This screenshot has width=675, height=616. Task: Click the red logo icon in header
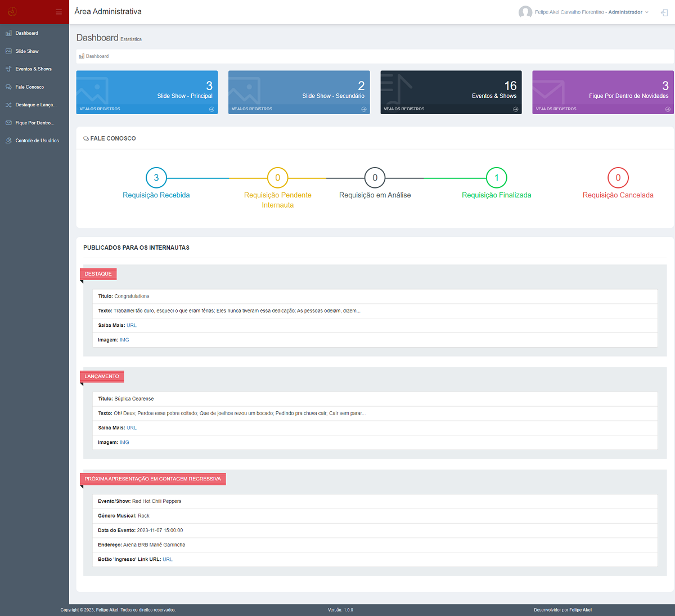pos(12,12)
